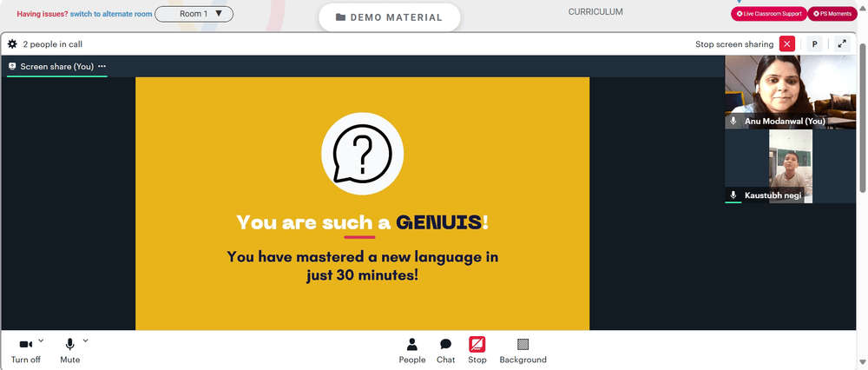Expand camera options chevron
The image size is (868, 370).
[x=41, y=340]
